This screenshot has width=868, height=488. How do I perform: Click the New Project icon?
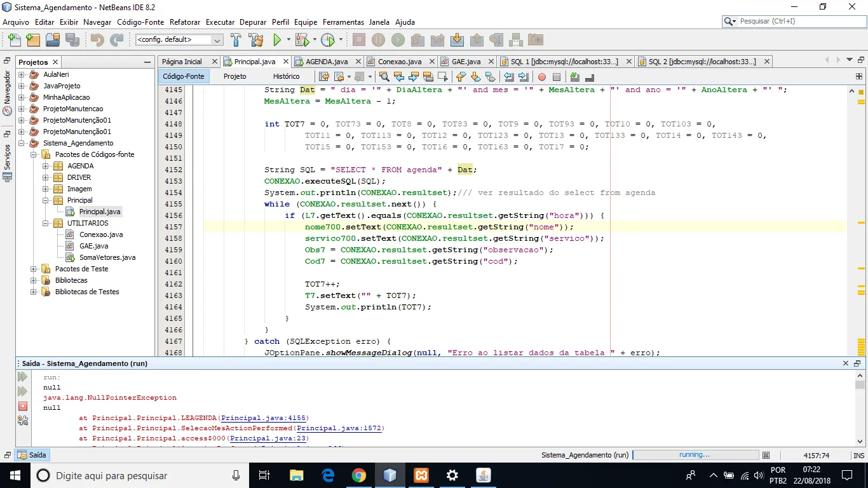33,40
